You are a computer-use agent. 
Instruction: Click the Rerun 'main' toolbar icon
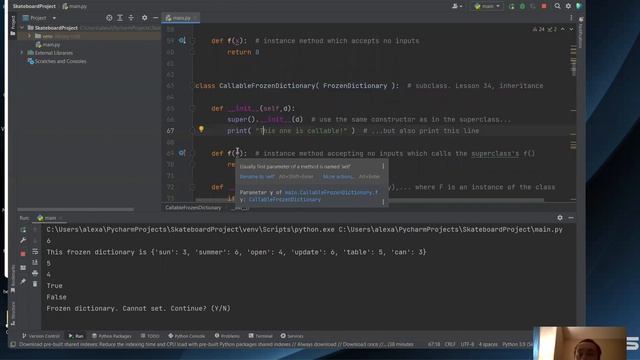512,6
